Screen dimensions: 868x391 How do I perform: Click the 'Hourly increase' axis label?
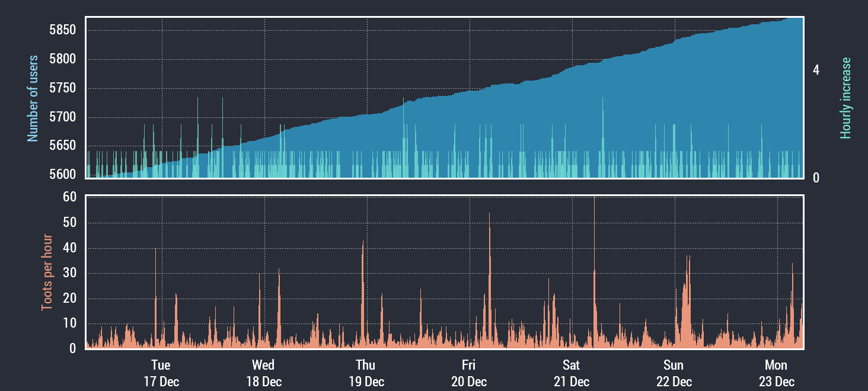845,98
